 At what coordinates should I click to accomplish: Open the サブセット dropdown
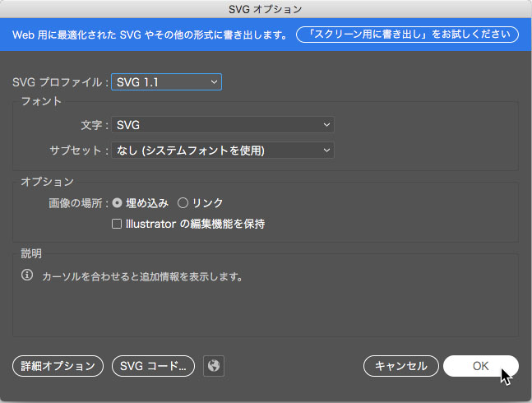[x=223, y=151]
